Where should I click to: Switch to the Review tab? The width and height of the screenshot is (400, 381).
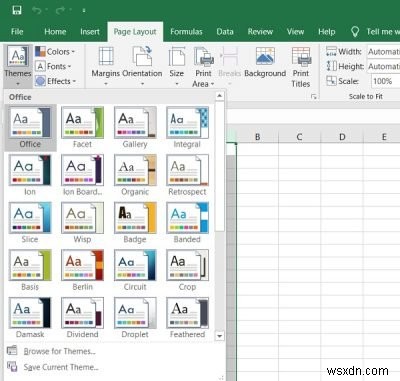coord(260,32)
